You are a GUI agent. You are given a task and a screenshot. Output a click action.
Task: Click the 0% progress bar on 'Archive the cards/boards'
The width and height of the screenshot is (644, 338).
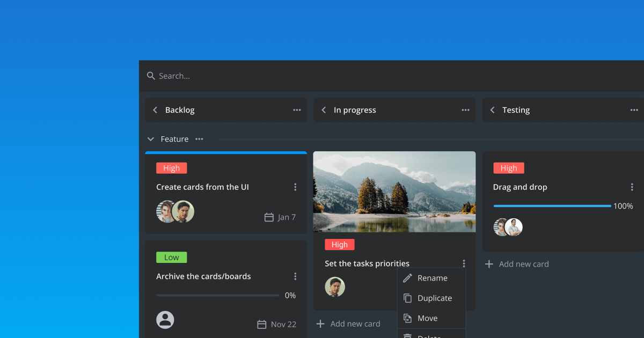point(217,295)
